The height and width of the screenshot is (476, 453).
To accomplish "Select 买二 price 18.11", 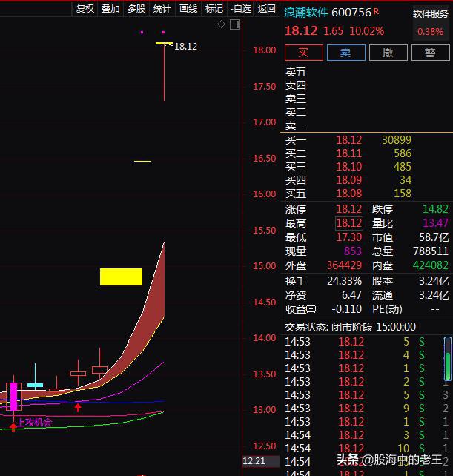I will pyautogui.click(x=349, y=153).
